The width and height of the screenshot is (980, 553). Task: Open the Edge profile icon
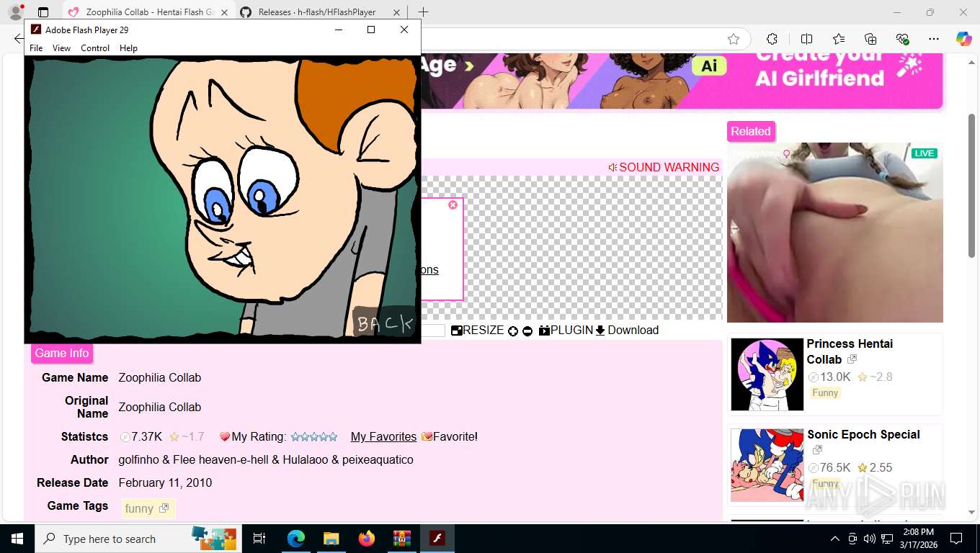(15, 12)
